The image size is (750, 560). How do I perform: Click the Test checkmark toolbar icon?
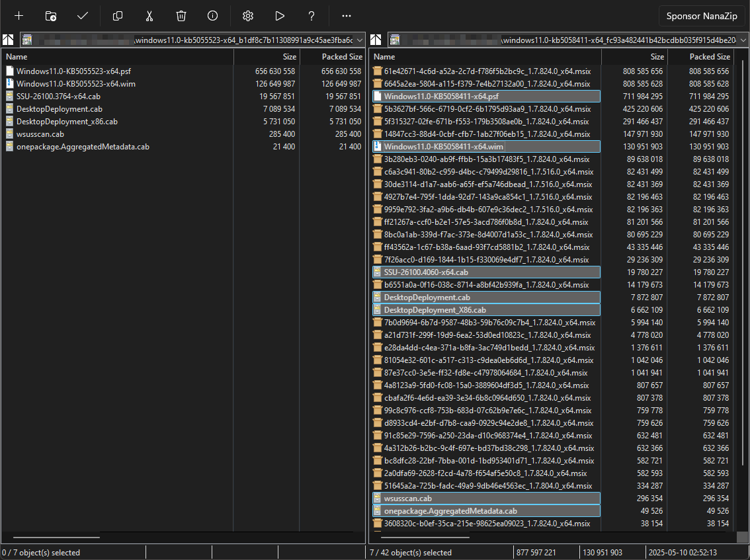83,16
